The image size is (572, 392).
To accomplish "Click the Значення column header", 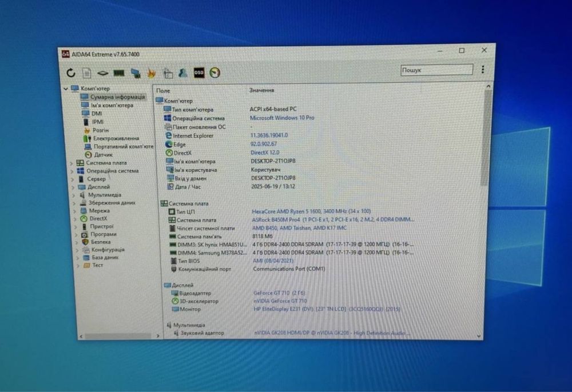I will pos(261,90).
